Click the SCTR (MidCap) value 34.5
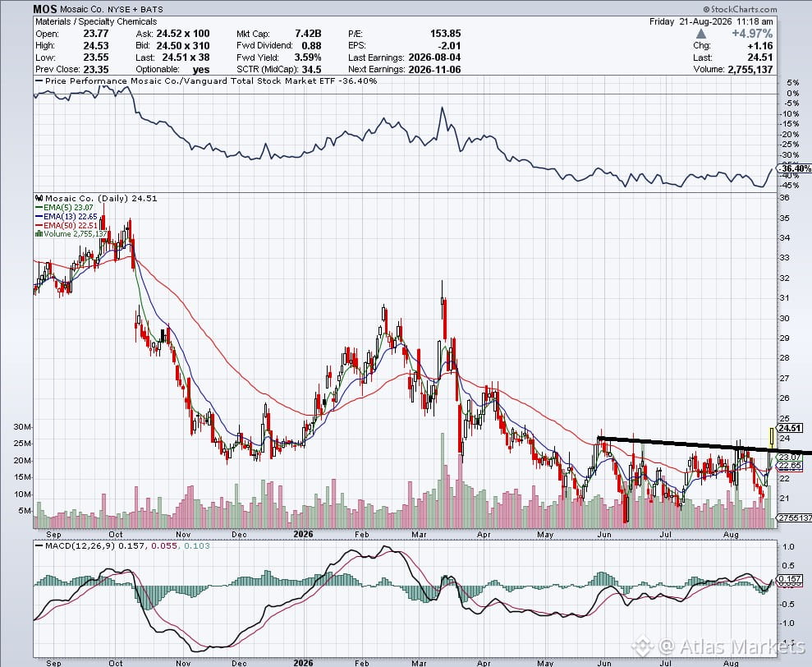Screen dimensions: 812x667 (x=311, y=69)
